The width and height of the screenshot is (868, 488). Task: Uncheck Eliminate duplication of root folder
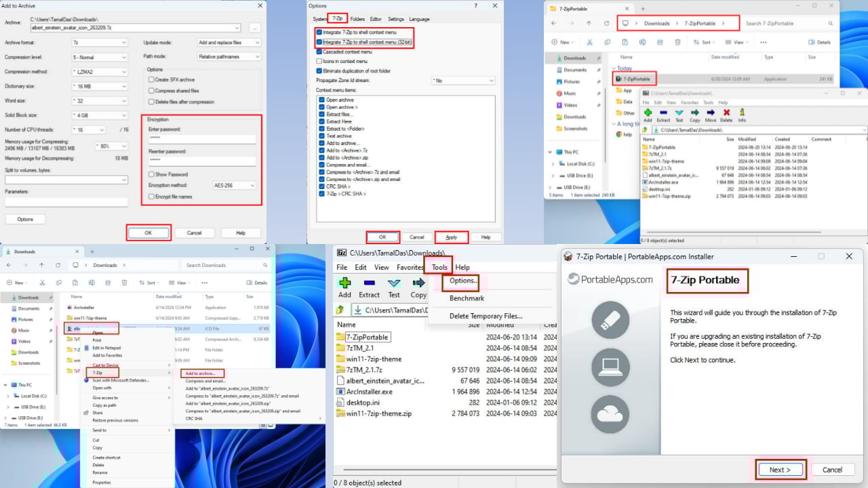point(319,70)
